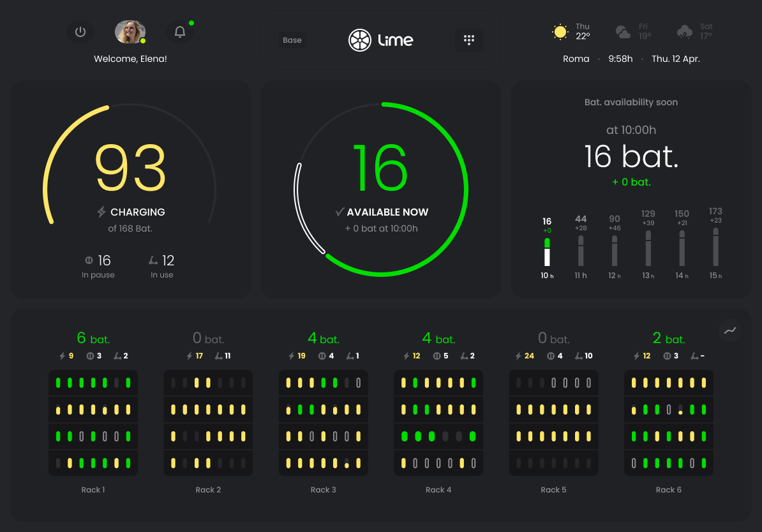The height and width of the screenshot is (532, 762).
Task: Click the power button icon
Action: click(x=80, y=32)
